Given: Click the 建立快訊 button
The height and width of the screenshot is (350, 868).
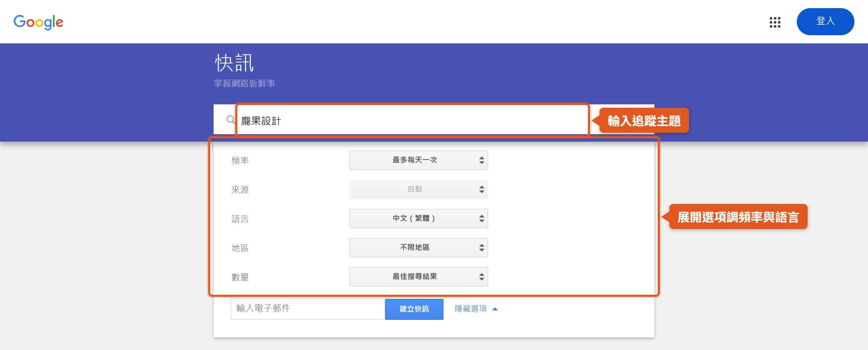Looking at the screenshot, I should [414, 309].
